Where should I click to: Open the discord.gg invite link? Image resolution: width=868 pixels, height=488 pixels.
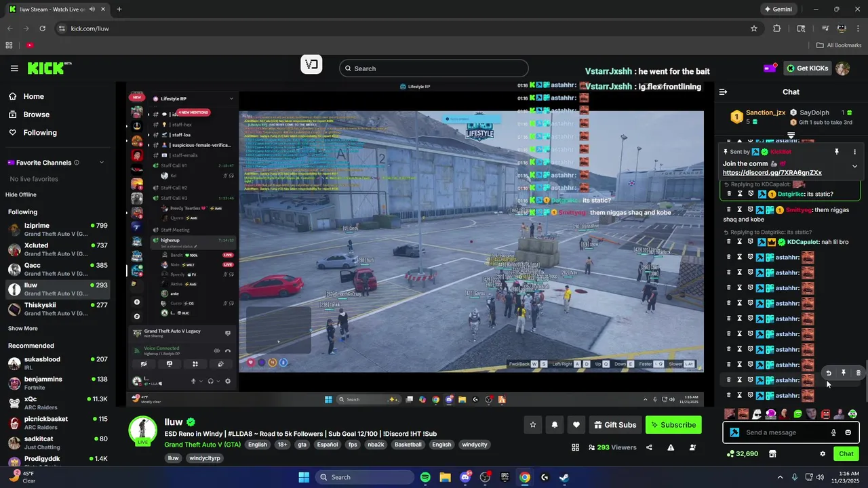772,173
